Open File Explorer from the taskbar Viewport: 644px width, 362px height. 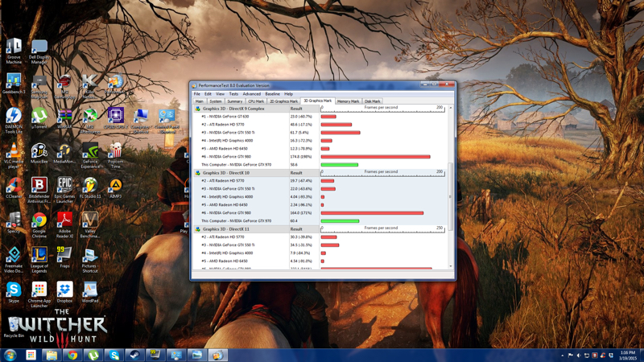coord(52,355)
